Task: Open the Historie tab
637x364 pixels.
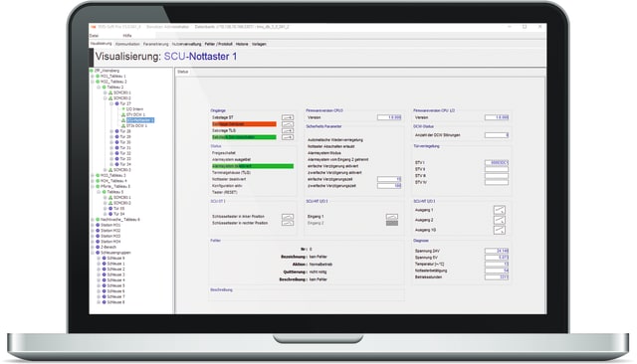Action: click(x=242, y=44)
